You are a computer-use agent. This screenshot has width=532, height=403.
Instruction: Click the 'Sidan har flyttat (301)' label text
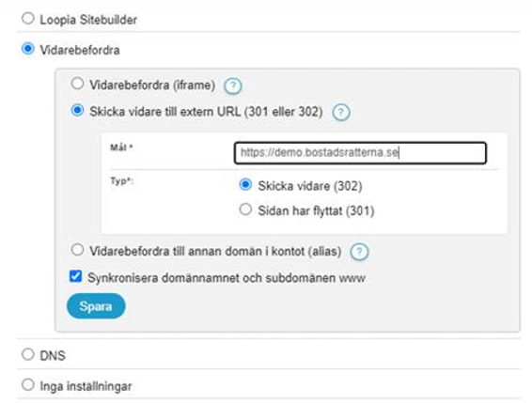[x=316, y=210]
